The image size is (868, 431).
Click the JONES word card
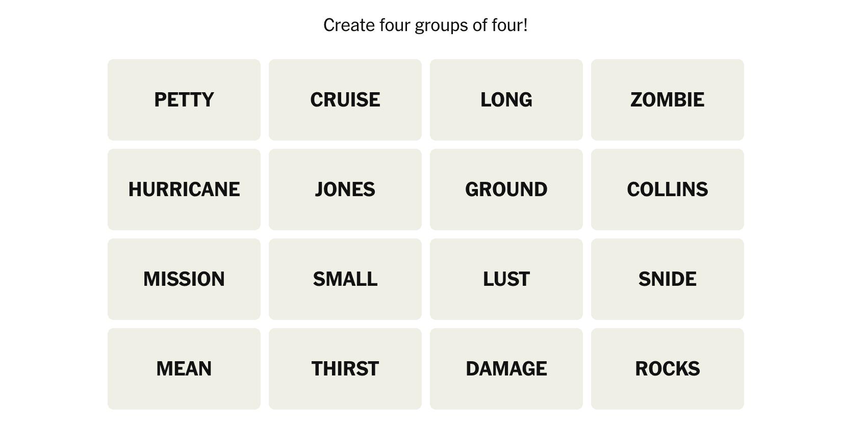pyautogui.click(x=345, y=190)
